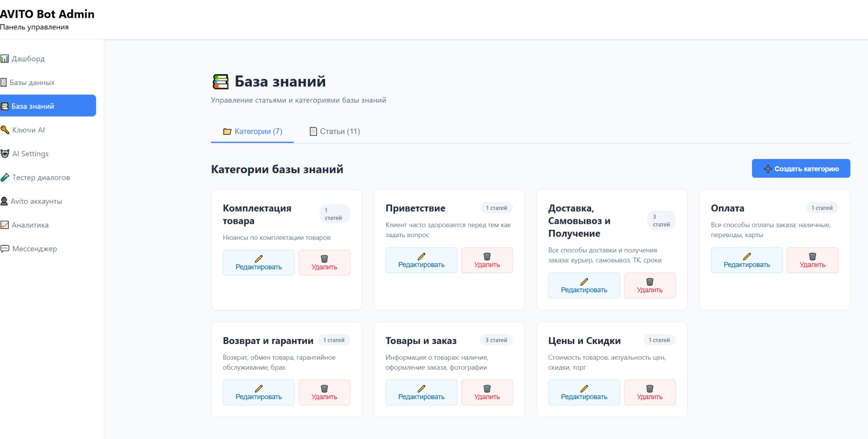Click the Аналитика chart icon
The width and height of the screenshot is (868, 439).
click(5, 225)
